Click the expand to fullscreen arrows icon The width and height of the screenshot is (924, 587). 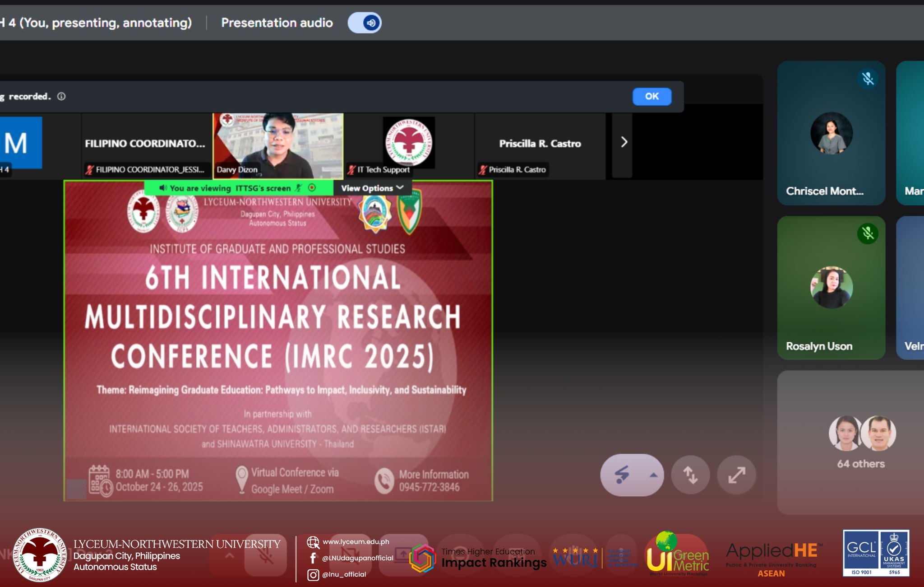736,475
